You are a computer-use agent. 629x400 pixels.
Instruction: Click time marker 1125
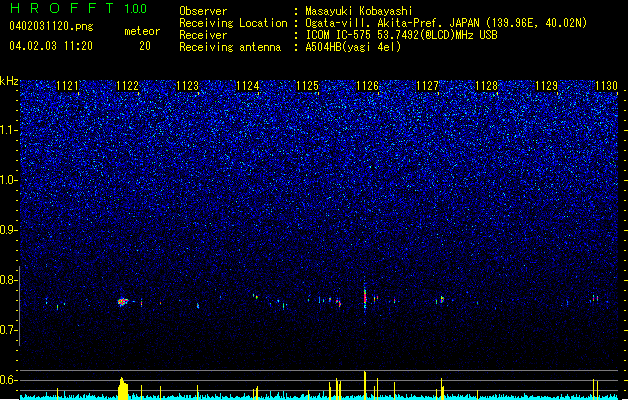(x=307, y=86)
